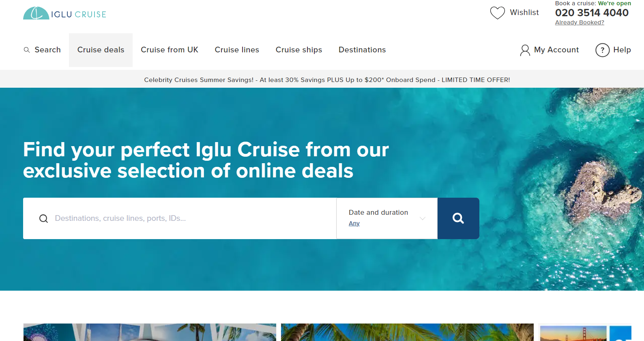This screenshot has height=341, width=644.
Task: Click the Already Booked? link
Action: [580, 22]
